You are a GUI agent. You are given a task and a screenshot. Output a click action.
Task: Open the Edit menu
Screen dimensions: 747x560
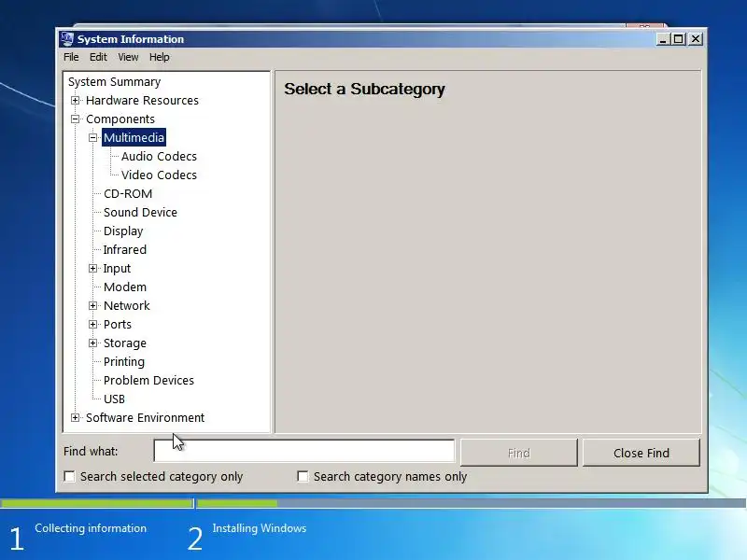(x=98, y=57)
